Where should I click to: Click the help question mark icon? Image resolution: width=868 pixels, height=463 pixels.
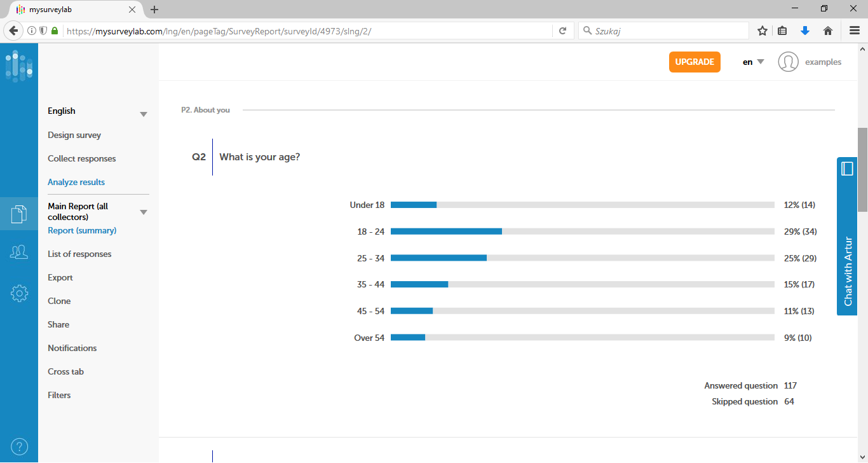19,446
